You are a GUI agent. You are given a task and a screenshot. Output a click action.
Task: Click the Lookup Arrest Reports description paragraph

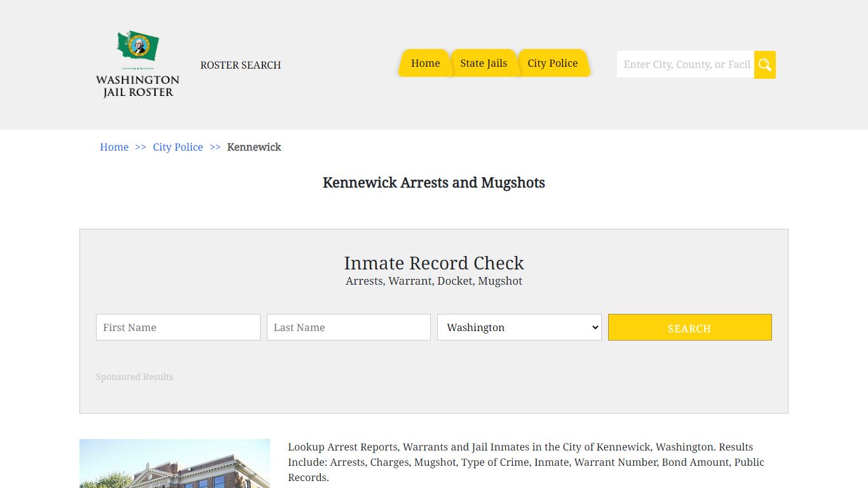[x=527, y=462]
